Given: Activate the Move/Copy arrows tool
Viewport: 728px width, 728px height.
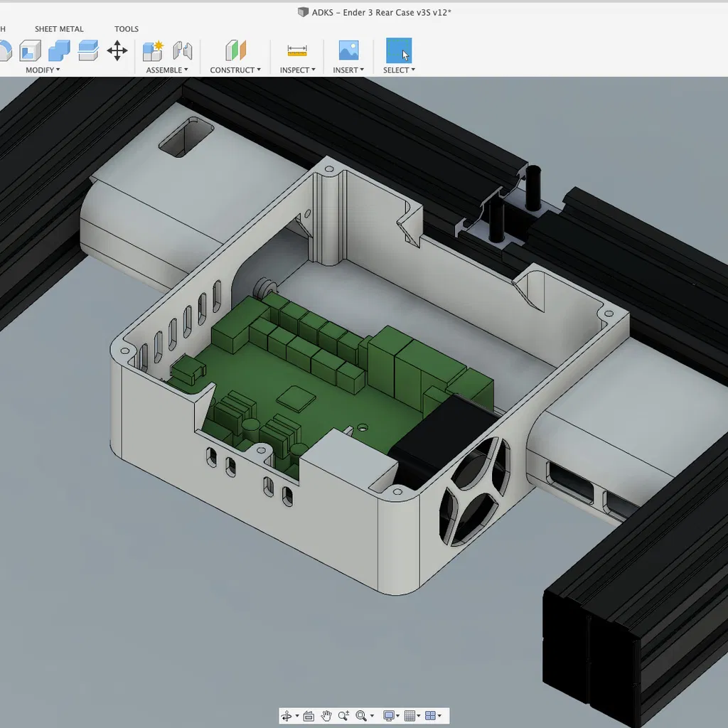Looking at the screenshot, I should [117, 50].
